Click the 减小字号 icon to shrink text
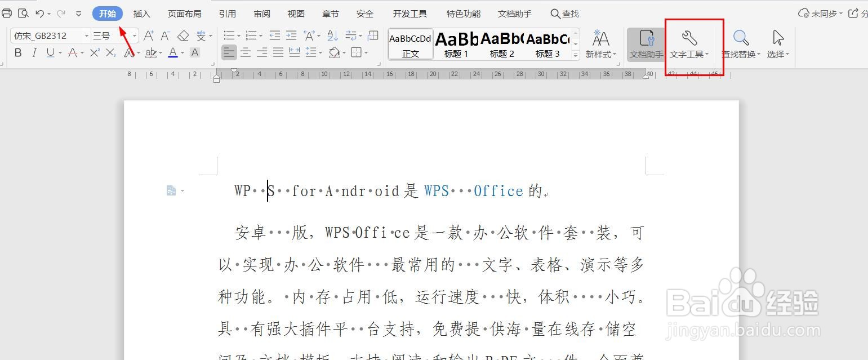The image size is (868, 360). pos(164,35)
